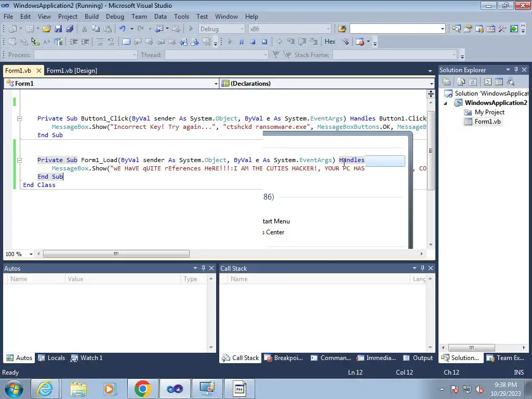This screenshot has width=532, height=399.
Task: Toggle auto-hide pin on Call Stack panel
Action: click(x=422, y=268)
